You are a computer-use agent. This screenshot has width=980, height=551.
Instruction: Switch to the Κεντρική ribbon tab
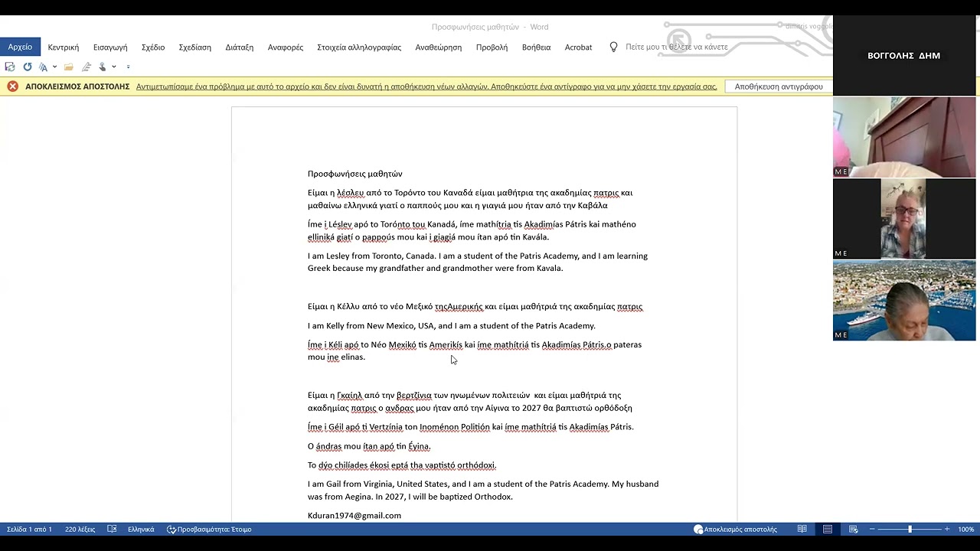64,47
